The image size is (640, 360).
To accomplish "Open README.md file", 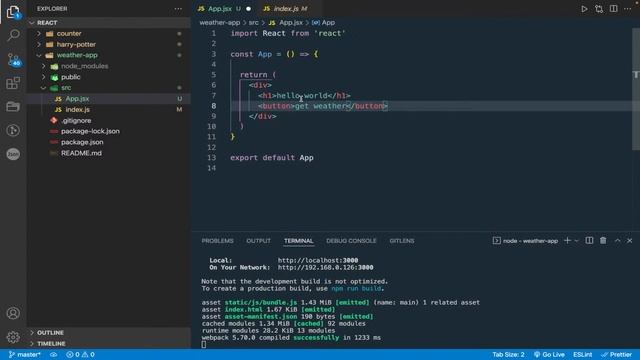I will (109, 153).
